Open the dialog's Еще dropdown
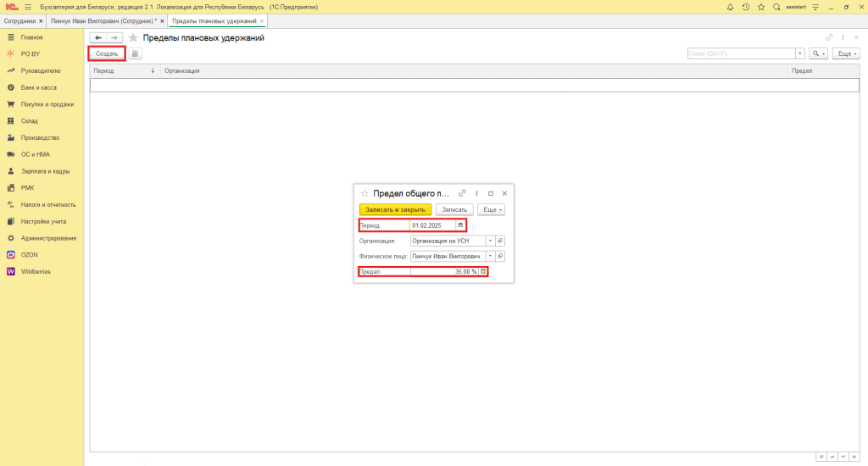 coord(491,210)
